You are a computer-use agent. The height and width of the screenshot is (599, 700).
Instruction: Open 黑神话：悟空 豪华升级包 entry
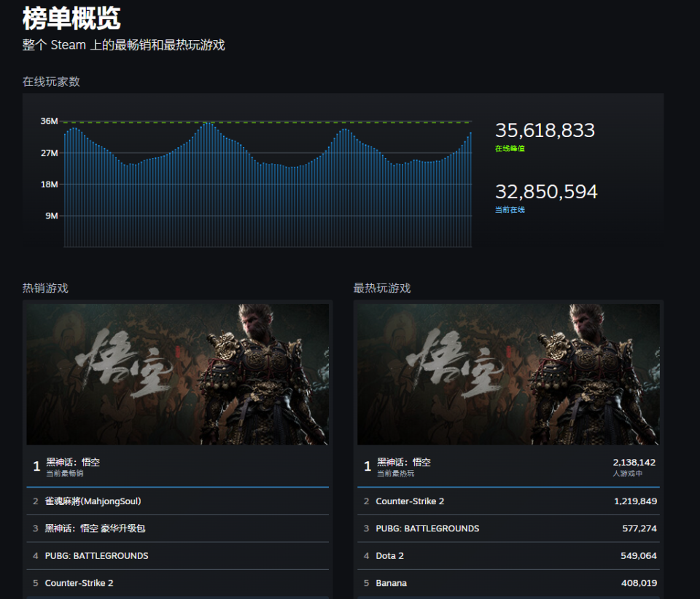click(x=178, y=528)
